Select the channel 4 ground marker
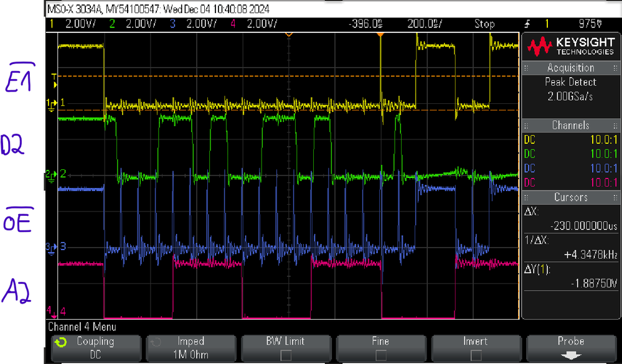The image size is (622, 364). 52,311
